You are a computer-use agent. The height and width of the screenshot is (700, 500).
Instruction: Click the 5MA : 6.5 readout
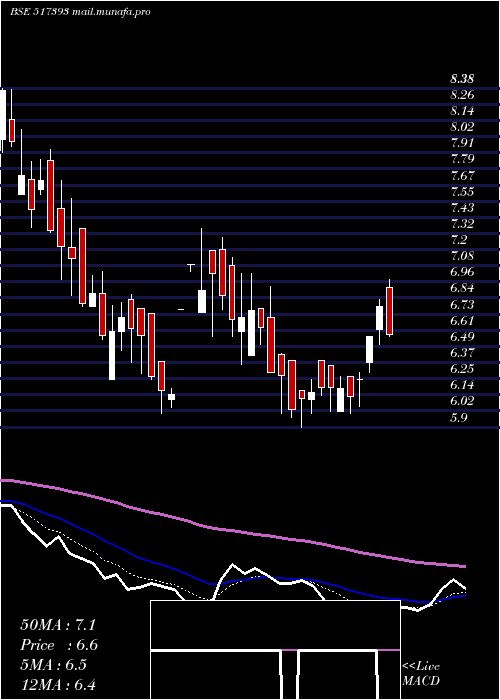(54, 665)
